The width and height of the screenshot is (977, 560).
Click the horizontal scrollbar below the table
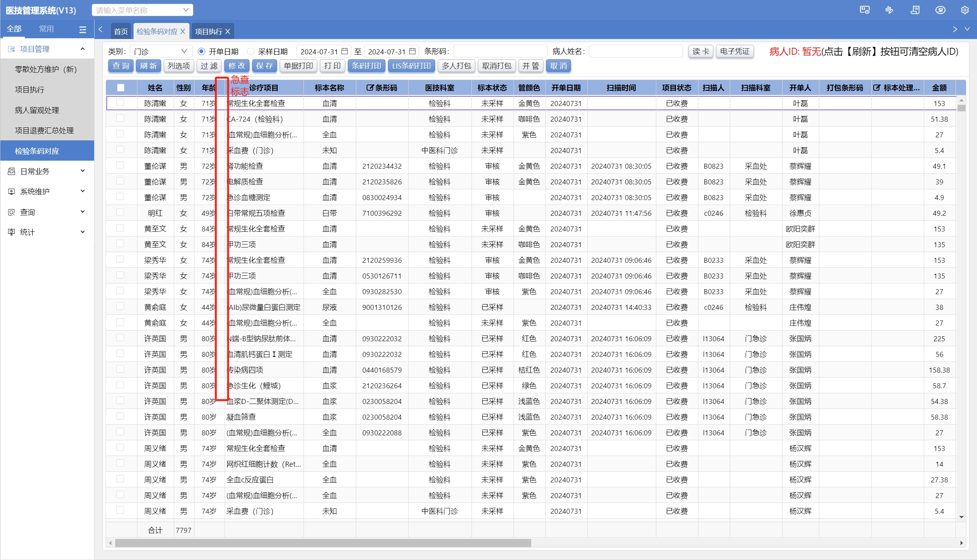[323, 543]
